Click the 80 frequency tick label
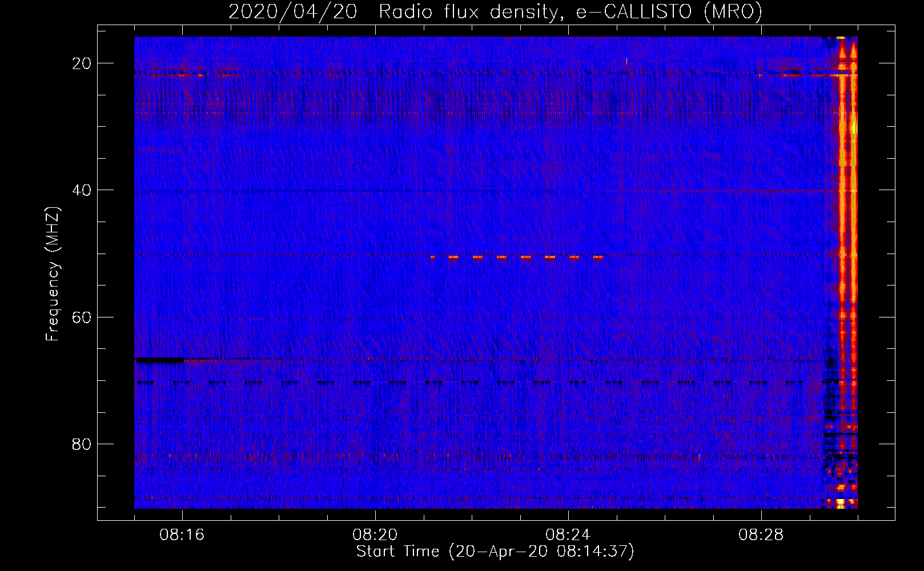 pyautogui.click(x=82, y=444)
